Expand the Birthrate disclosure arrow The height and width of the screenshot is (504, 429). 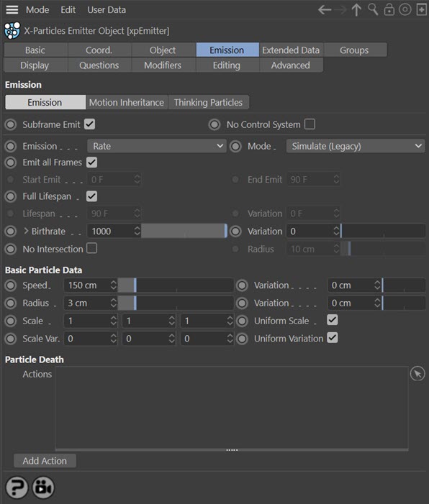click(26, 231)
